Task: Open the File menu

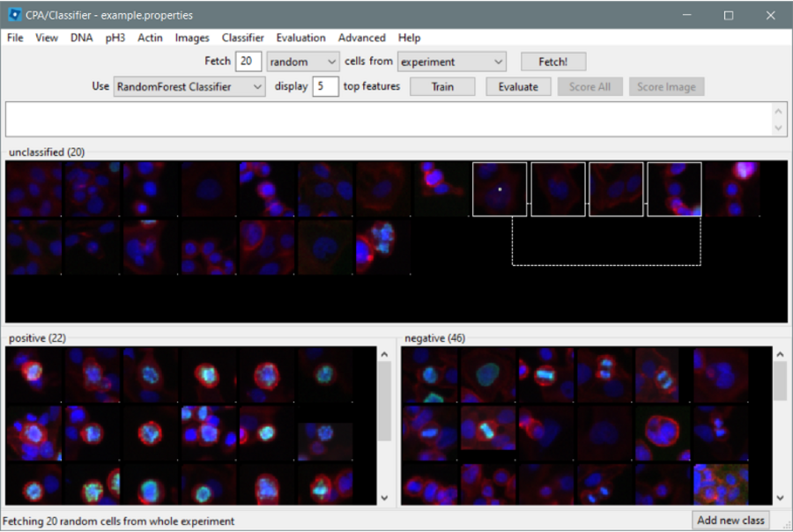Action: (15, 38)
